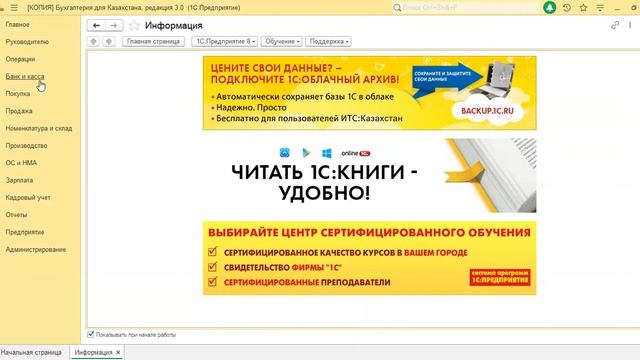Expand the Поддержка dropdown
Image resolution: width=640 pixels, height=360 pixels.
pos(328,41)
